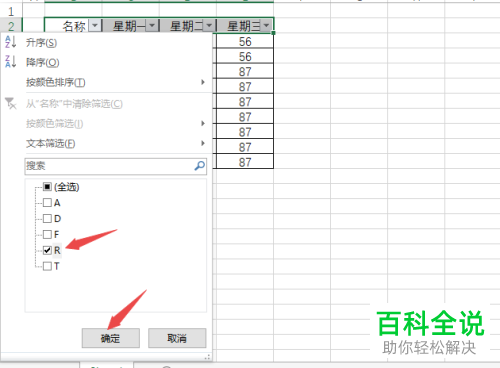Select row header 1
This screenshot has width=500, height=368.
point(11,12)
